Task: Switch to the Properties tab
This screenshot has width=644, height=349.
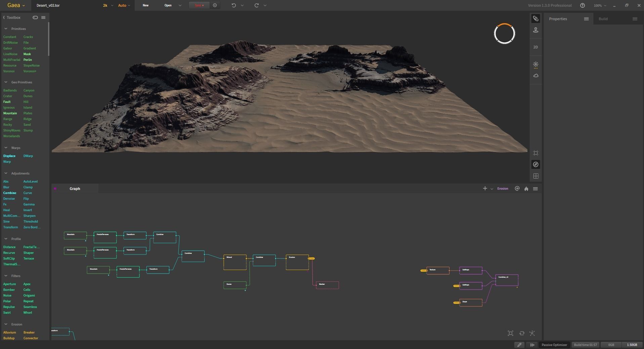Action: (x=558, y=19)
